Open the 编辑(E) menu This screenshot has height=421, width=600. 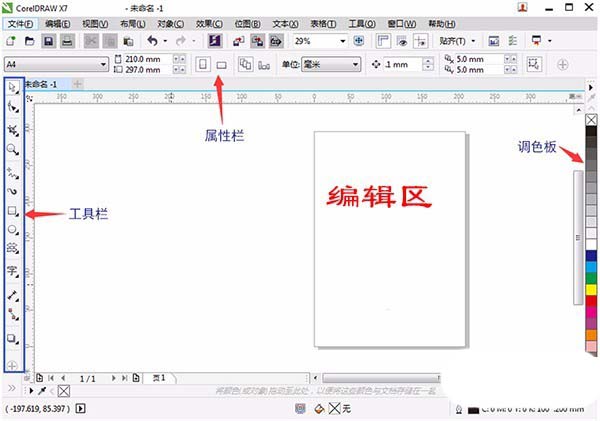[x=57, y=24]
